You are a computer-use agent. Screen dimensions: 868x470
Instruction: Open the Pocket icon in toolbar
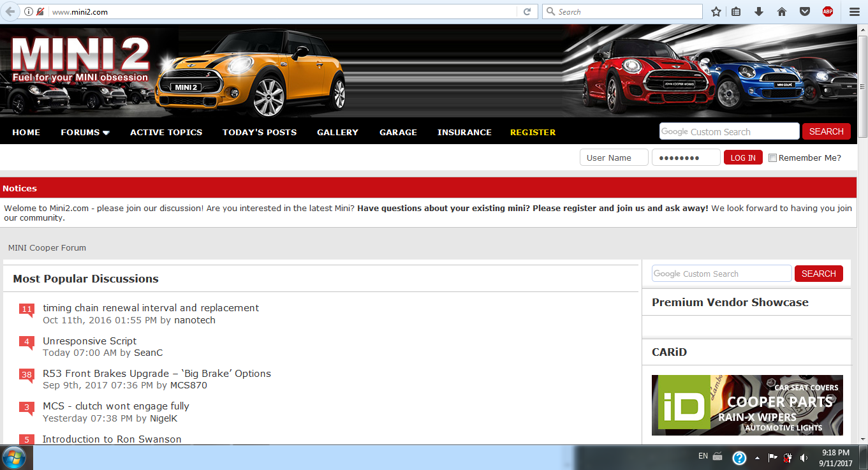click(805, 11)
